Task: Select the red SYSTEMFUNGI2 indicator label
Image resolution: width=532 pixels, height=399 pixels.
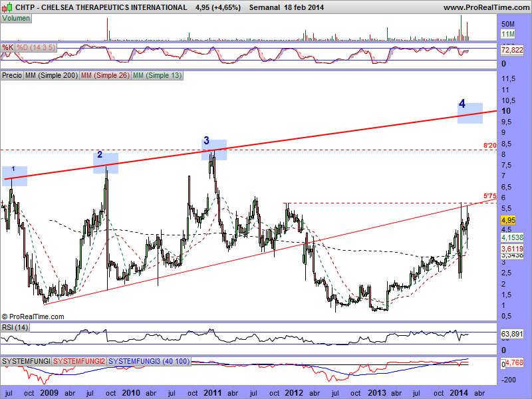Action: (79, 361)
